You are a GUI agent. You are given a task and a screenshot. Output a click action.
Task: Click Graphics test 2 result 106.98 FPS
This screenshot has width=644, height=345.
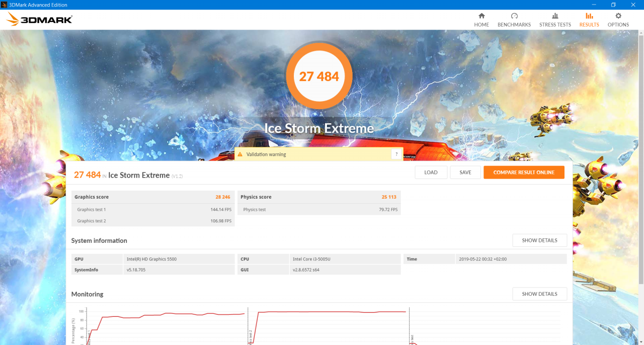221,221
